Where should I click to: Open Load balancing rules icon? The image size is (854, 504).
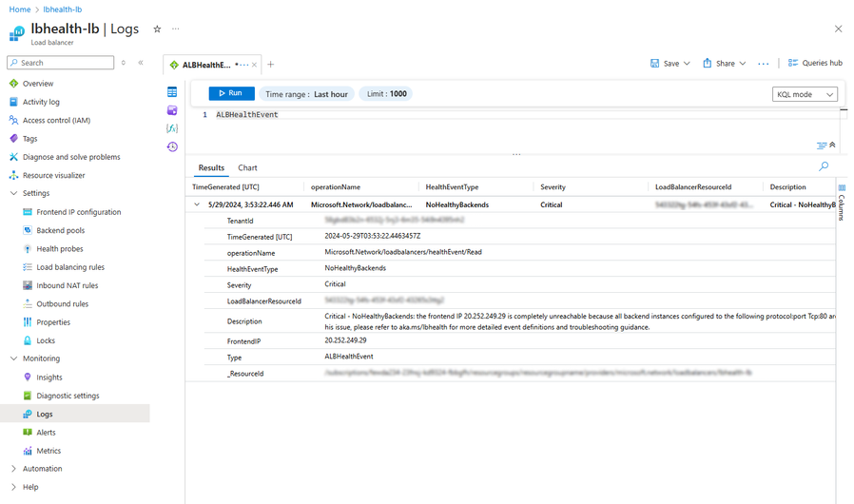coord(28,267)
